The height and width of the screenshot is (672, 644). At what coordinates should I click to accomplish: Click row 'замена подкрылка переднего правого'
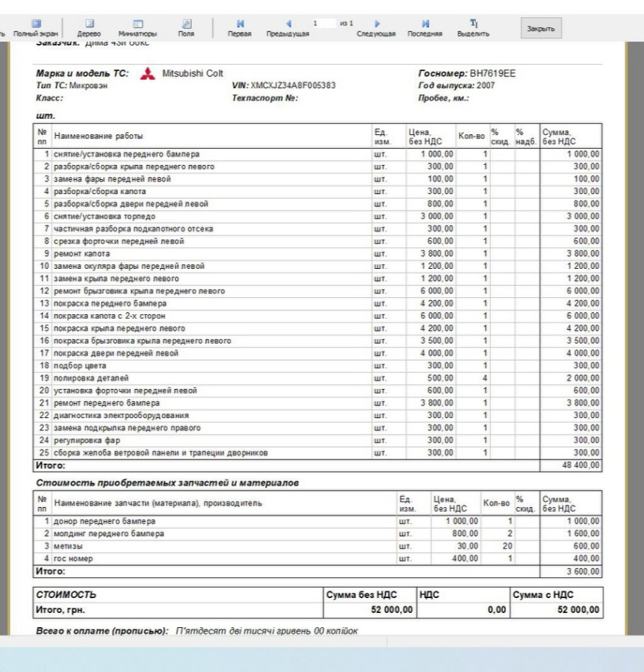point(317,427)
